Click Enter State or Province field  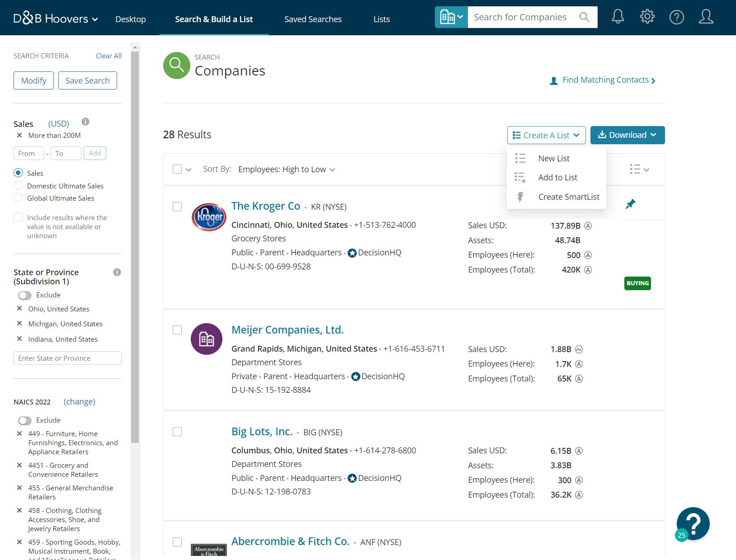(x=67, y=358)
